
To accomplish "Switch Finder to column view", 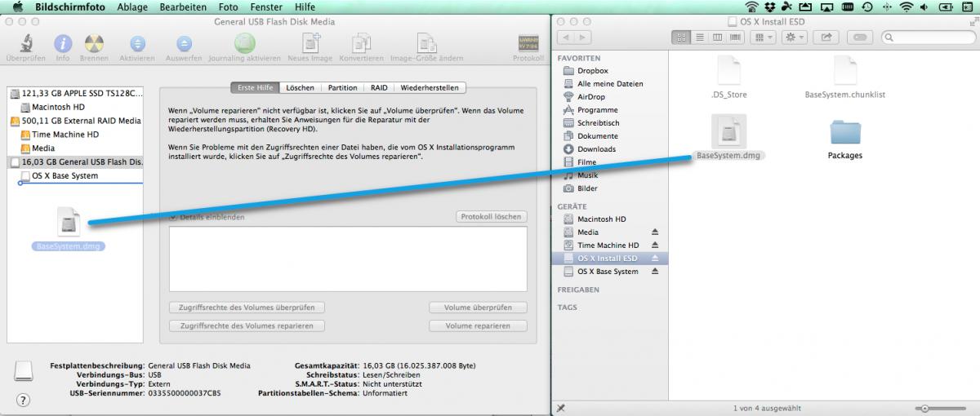I will click(x=718, y=37).
